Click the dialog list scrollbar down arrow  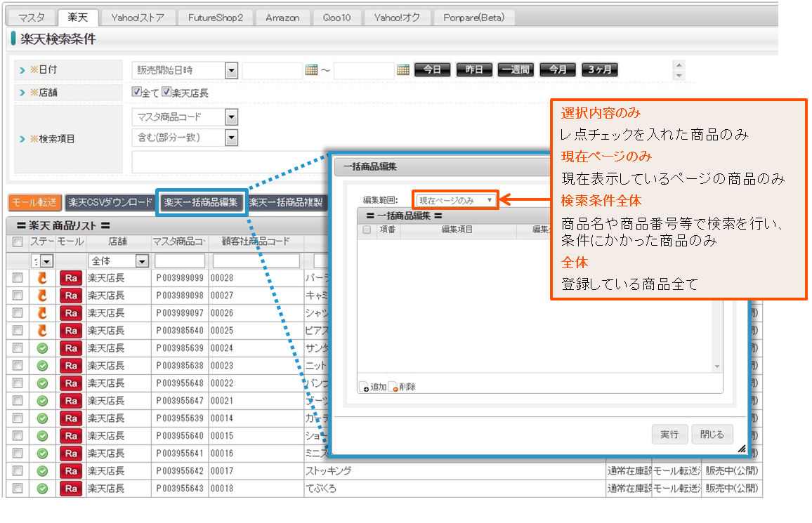(716, 366)
